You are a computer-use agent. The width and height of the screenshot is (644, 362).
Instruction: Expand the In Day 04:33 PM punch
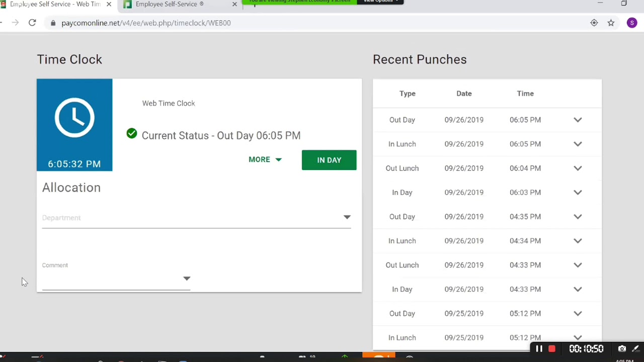pyautogui.click(x=578, y=289)
